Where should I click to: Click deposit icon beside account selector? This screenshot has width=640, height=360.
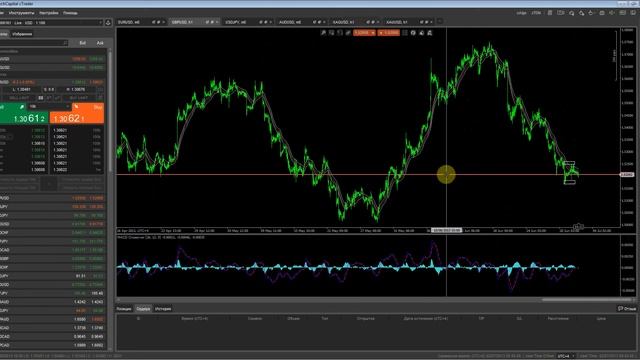click(108, 23)
